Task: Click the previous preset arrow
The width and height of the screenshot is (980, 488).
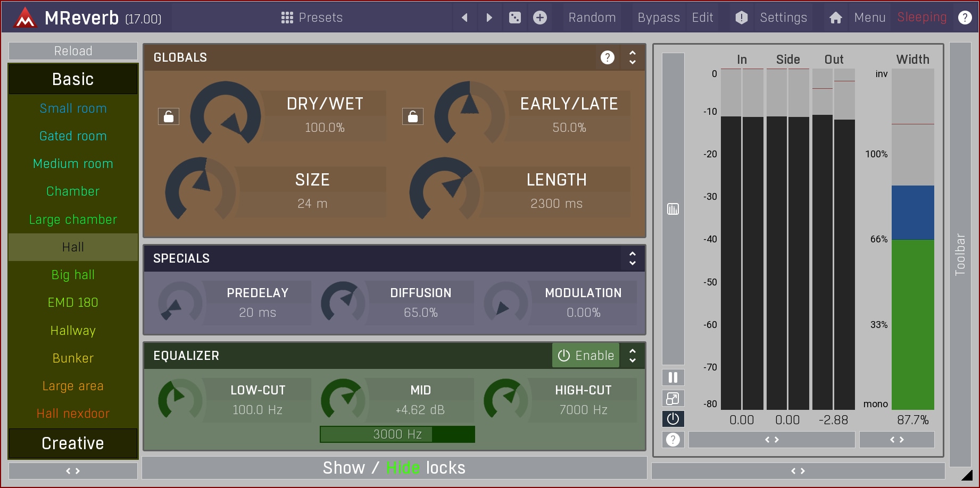Action: [464, 18]
